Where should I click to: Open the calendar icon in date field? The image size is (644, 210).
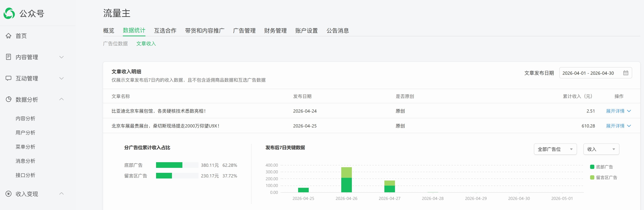coord(626,73)
